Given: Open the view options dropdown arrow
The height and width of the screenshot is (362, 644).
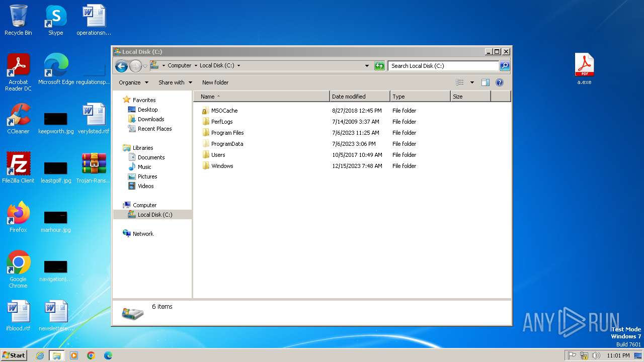Looking at the screenshot, I should click(x=472, y=82).
